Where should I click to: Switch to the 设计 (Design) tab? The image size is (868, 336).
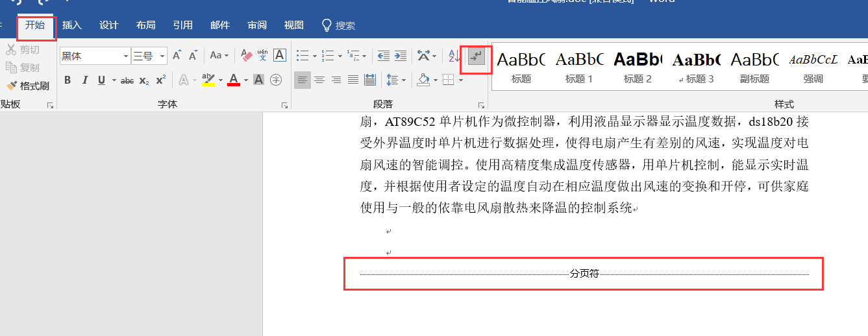point(109,25)
